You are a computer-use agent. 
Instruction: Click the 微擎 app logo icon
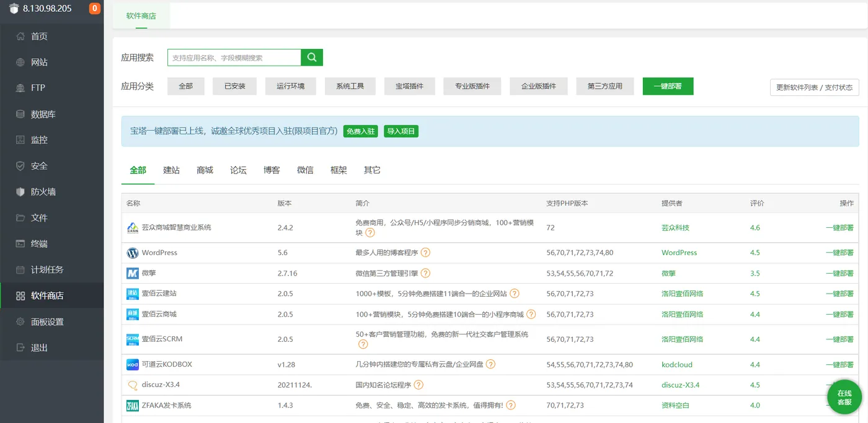133,273
